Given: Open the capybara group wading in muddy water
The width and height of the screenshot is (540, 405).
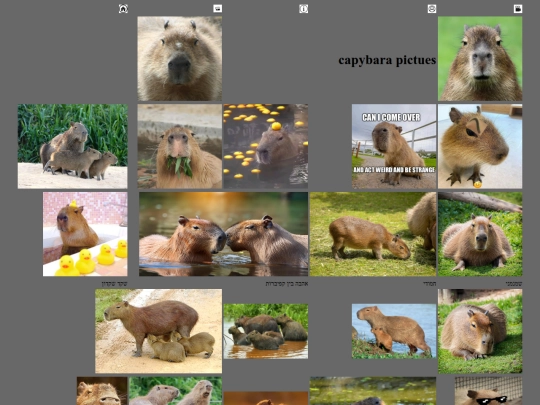Looking at the screenshot, I should coord(266,331).
